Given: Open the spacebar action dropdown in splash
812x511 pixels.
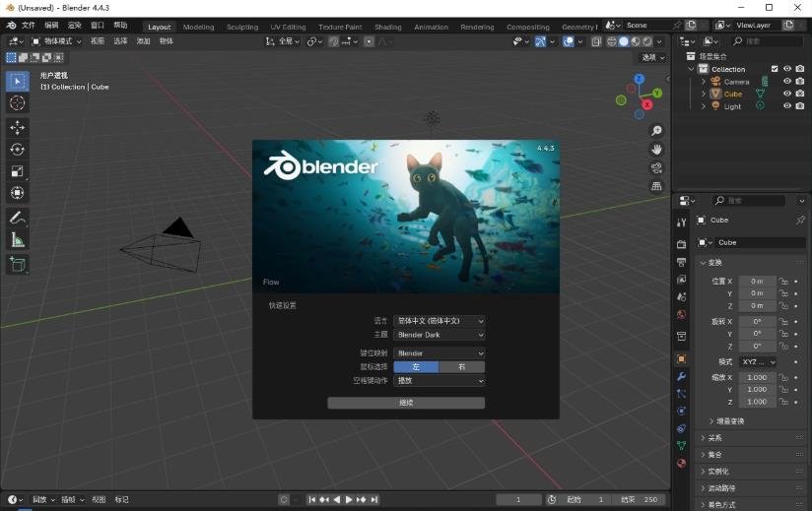Looking at the screenshot, I should point(440,381).
